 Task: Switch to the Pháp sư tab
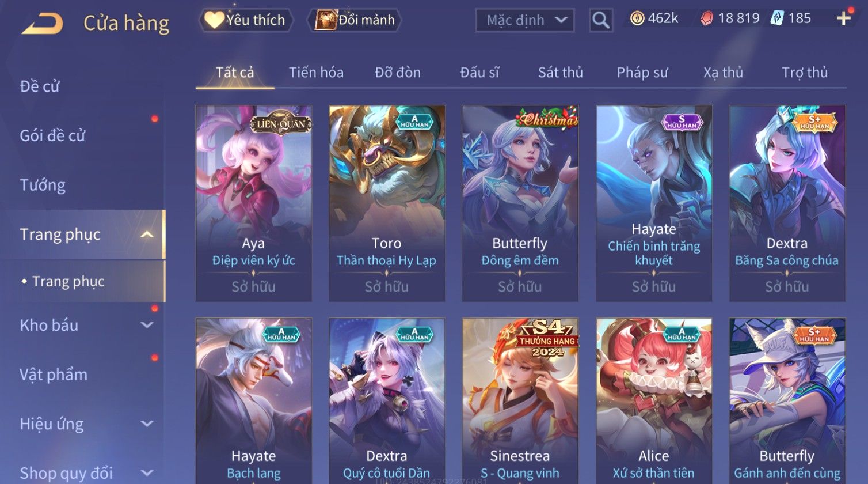[x=642, y=73]
